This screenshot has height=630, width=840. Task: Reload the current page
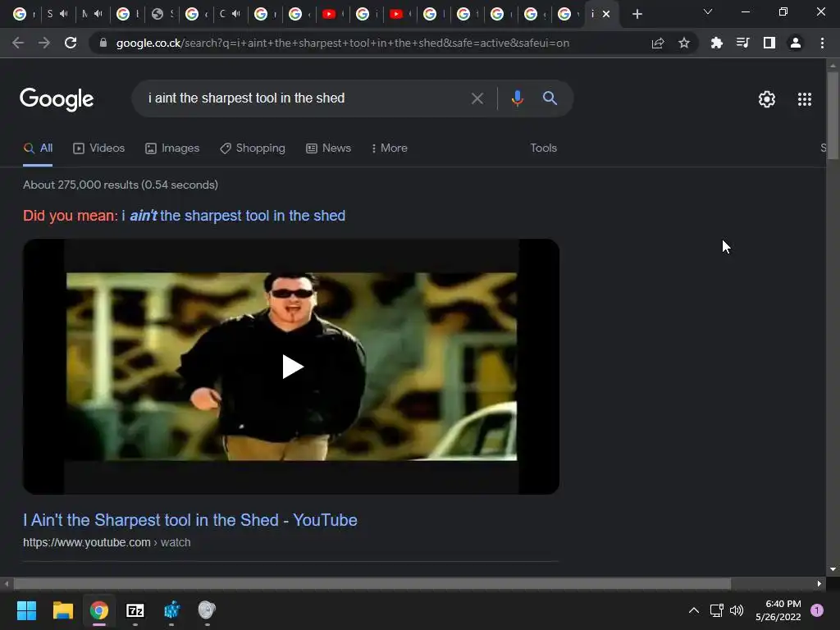[71, 43]
